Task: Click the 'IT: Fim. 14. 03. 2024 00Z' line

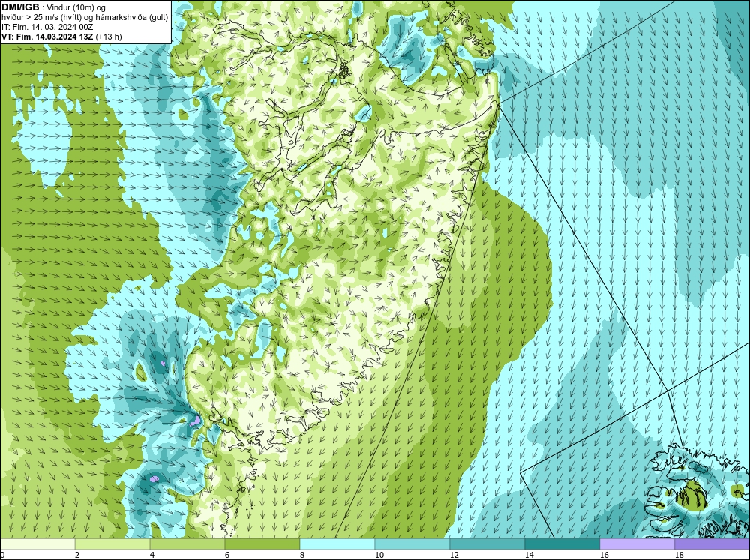Action: click(47, 27)
